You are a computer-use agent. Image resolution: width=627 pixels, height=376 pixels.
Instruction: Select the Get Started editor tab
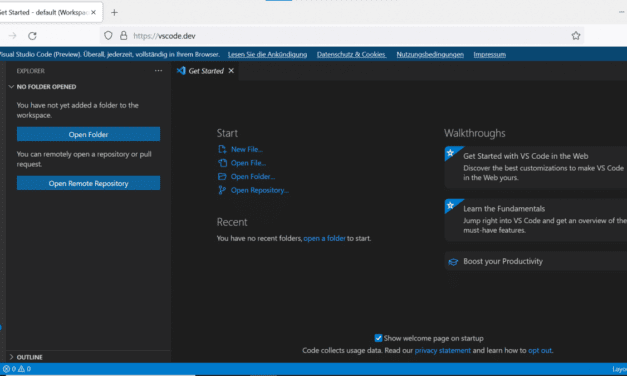(x=205, y=71)
